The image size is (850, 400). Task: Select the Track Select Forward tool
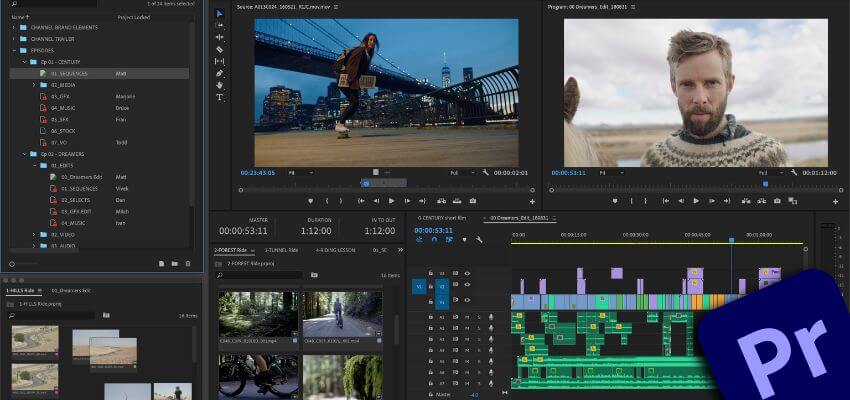coord(220,25)
